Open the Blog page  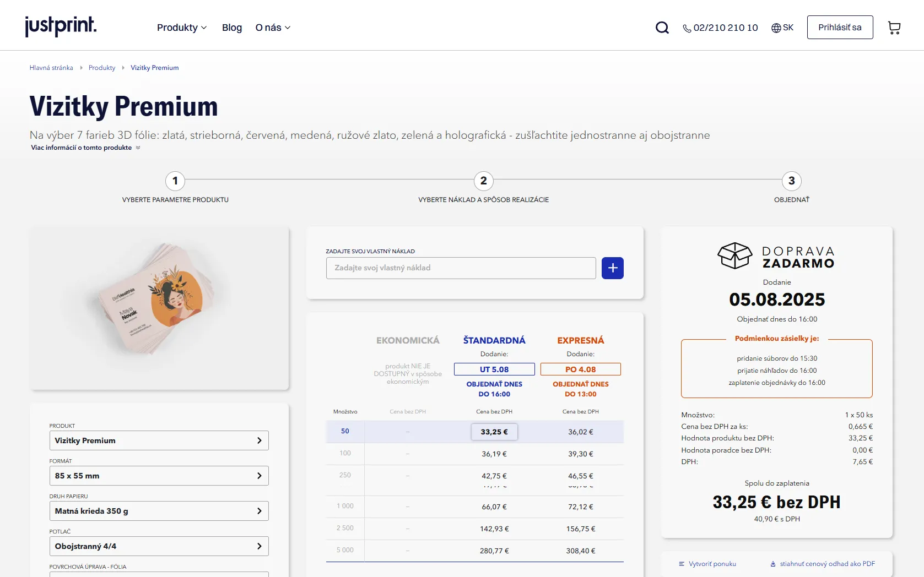point(232,28)
